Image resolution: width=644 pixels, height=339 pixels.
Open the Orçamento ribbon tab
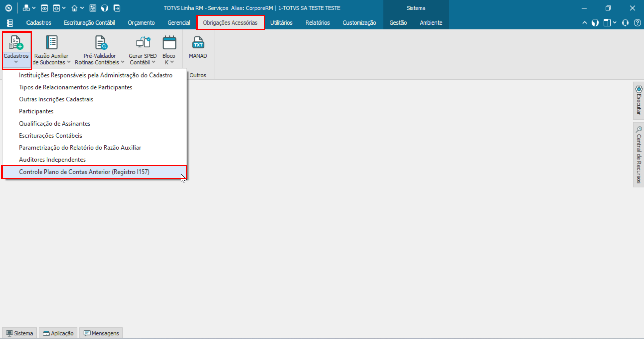pos(141,23)
